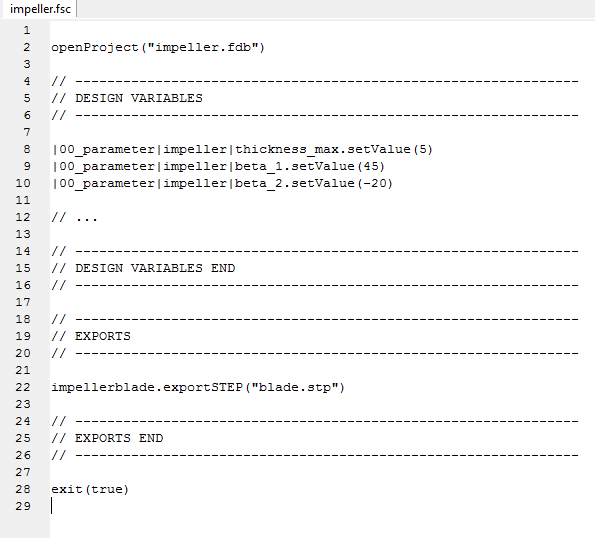Click line number 15 in the gutter

23,268
